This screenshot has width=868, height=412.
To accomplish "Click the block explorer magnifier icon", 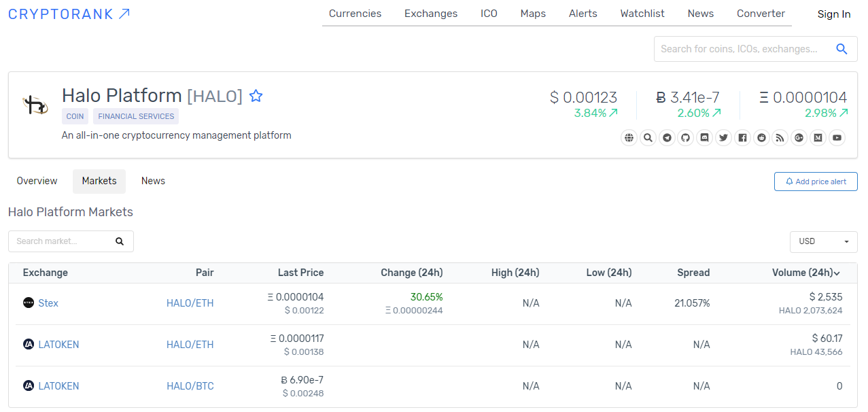I will tap(648, 138).
